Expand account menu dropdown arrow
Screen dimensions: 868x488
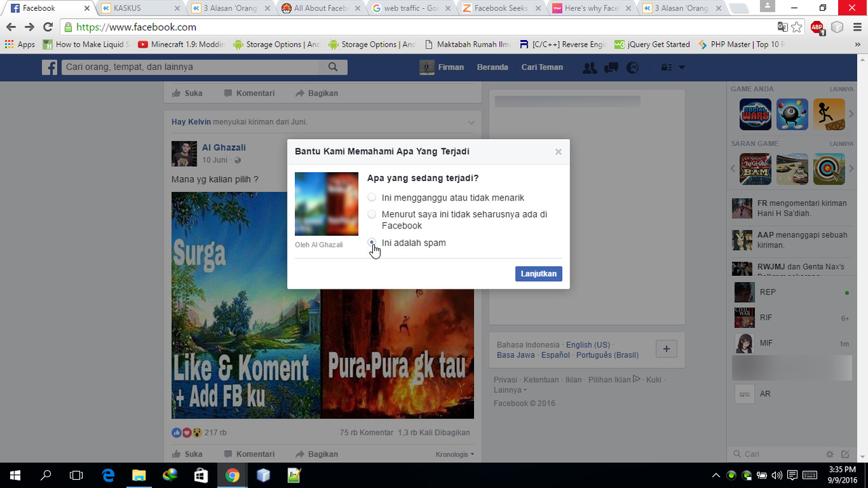tap(682, 68)
